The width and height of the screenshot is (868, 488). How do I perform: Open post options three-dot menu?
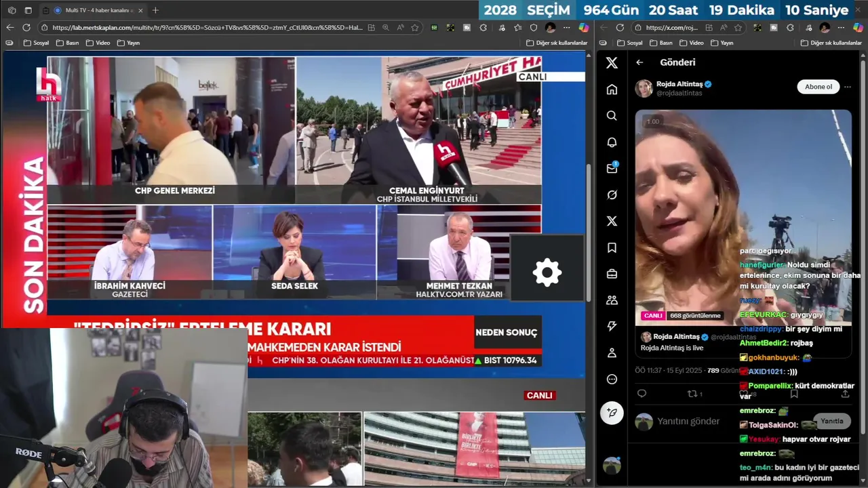pos(848,87)
